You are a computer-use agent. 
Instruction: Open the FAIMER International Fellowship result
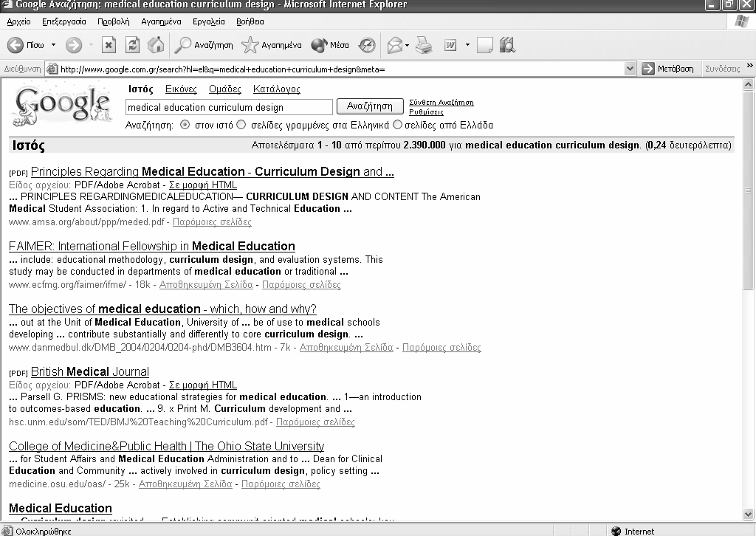tap(152, 247)
